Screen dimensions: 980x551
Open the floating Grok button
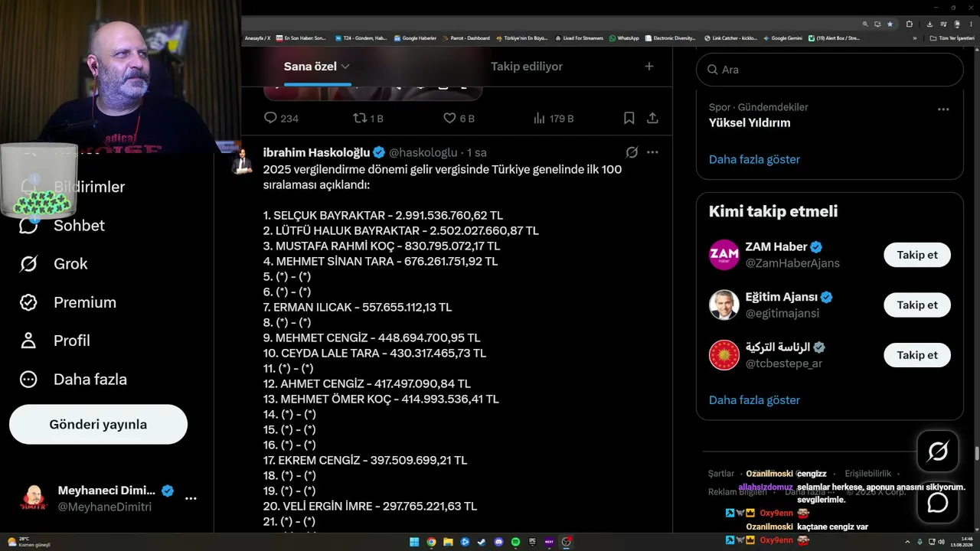pos(938,452)
